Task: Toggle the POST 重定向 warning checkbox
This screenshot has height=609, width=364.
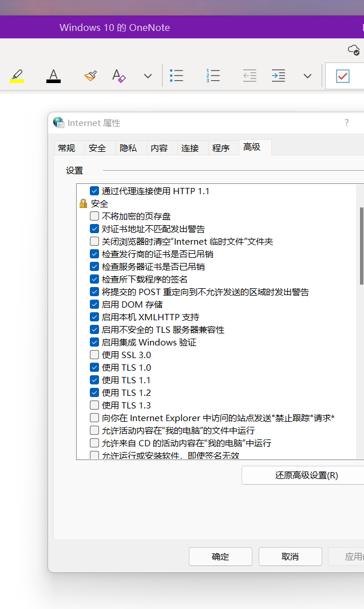Action: pyautogui.click(x=94, y=292)
